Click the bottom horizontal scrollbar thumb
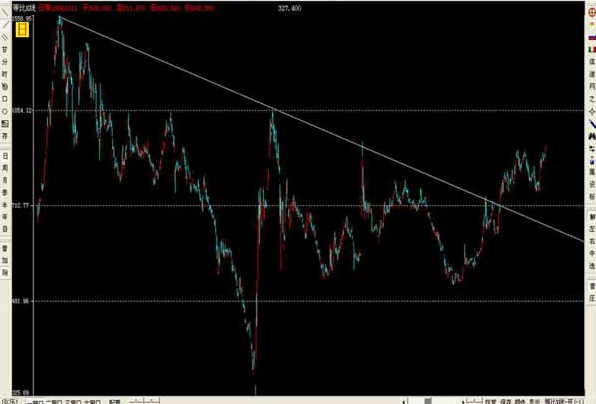Image resolution: width=596 pixels, height=404 pixels. pyautogui.click(x=428, y=401)
